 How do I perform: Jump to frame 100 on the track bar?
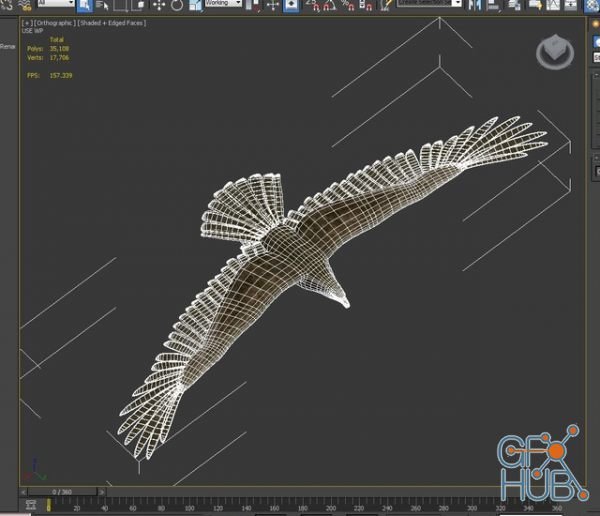coord(189,508)
